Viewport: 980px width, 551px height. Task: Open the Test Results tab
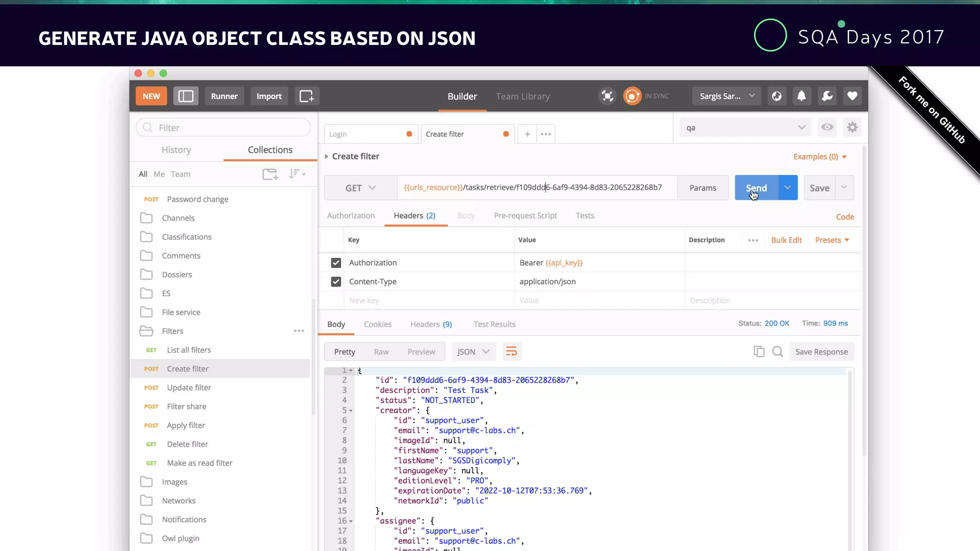[494, 324]
